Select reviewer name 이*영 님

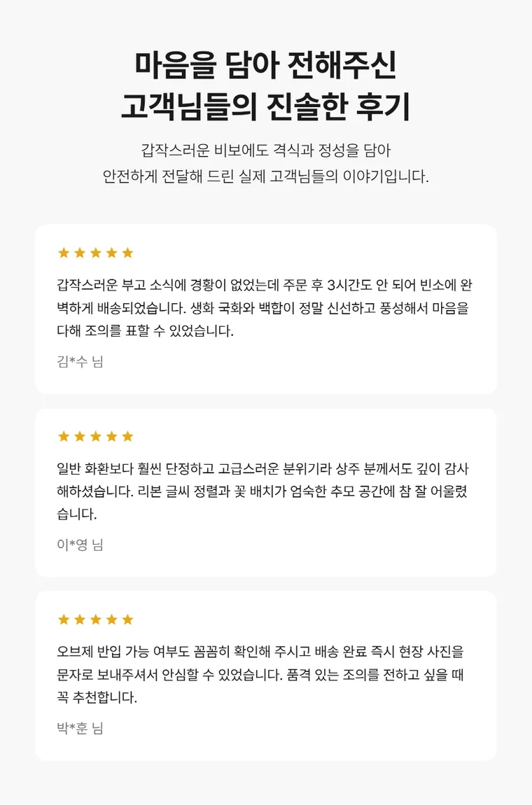(x=80, y=545)
